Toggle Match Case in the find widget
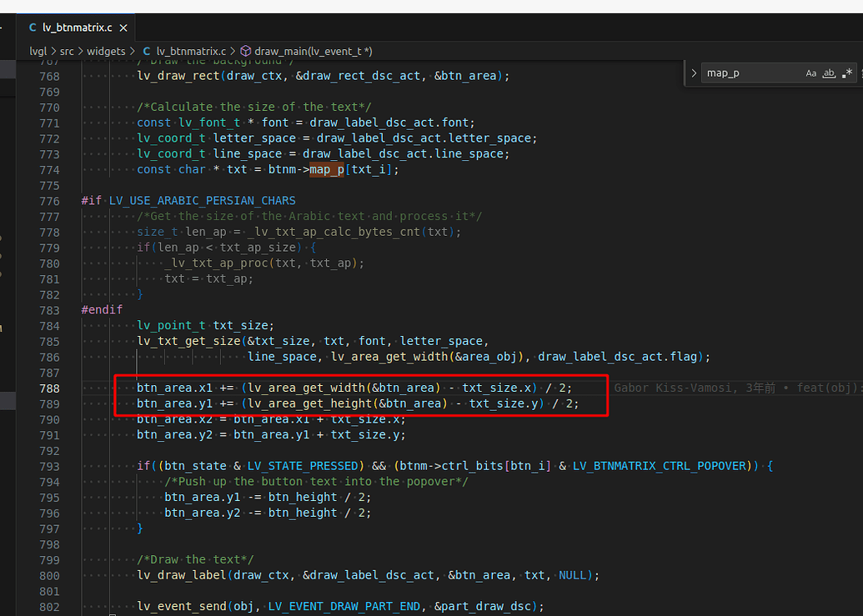The width and height of the screenshot is (863, 616). [811, 73]
